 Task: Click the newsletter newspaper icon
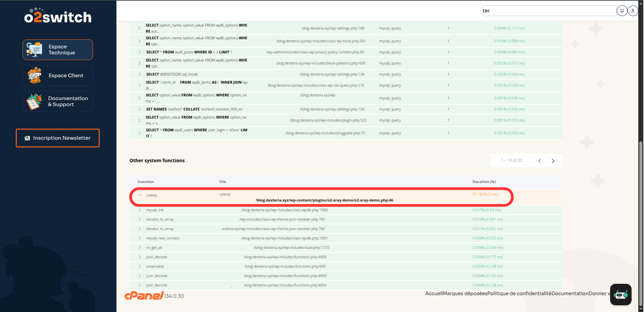tap(28, 138)
